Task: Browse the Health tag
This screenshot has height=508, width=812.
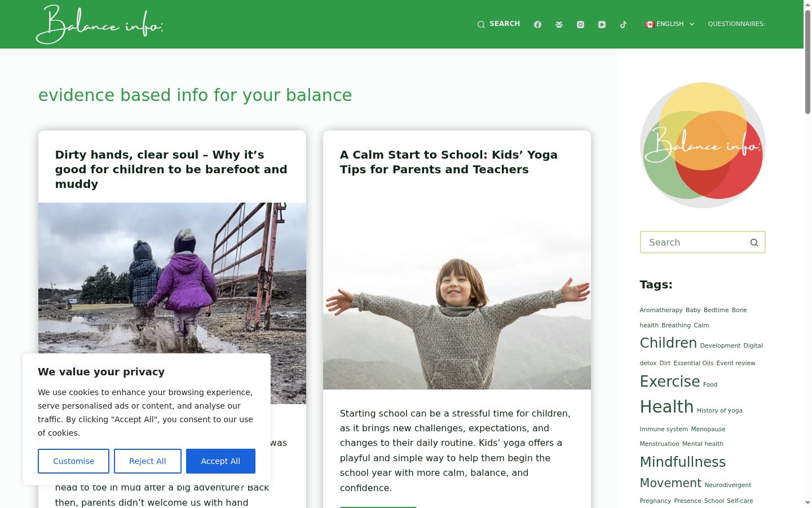Action: coord(667,406)
